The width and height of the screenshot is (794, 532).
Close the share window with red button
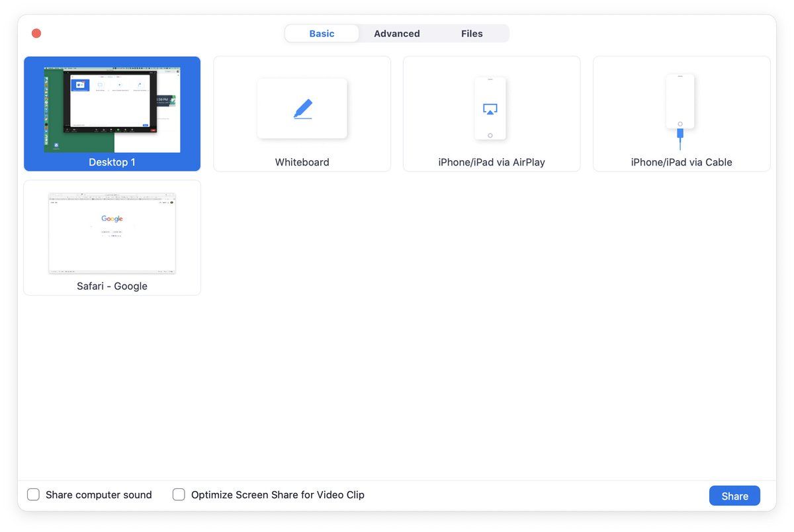(36, 33)
